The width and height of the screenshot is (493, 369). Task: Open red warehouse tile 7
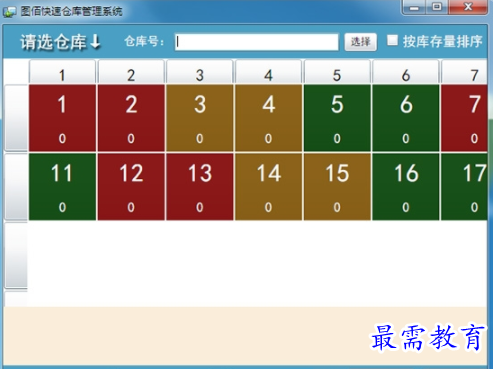(x=464, y=118)
